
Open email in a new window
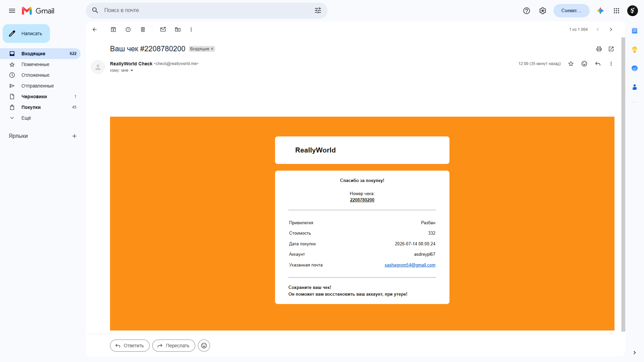611,49
